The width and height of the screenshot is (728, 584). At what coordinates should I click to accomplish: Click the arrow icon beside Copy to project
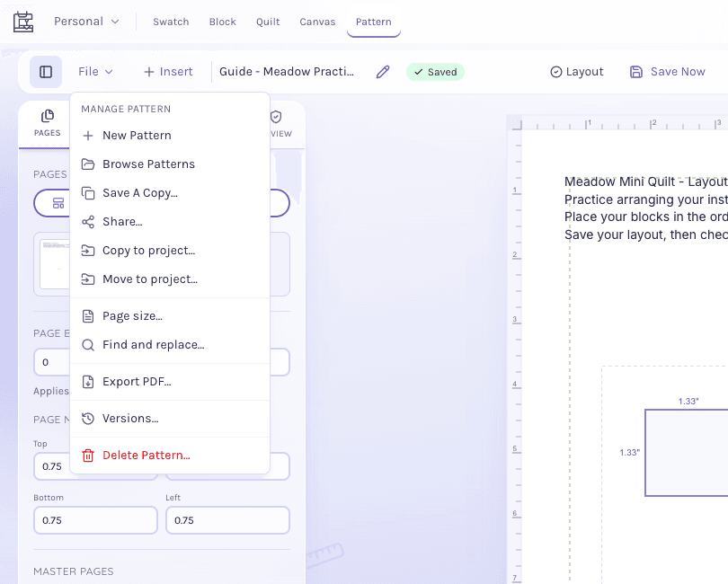[x=88, y=251]
